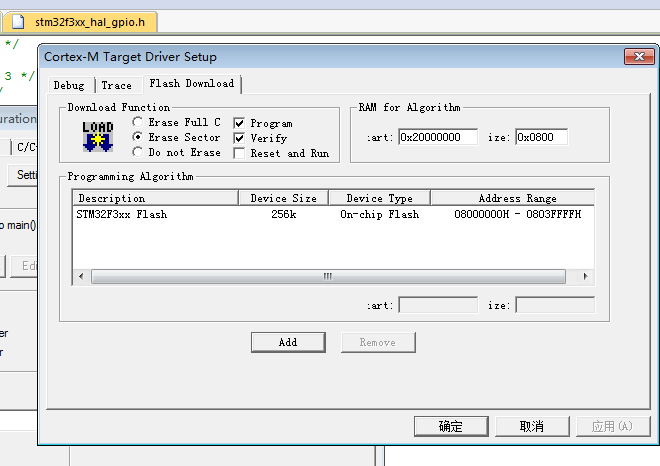Click the 256k device size cell
660x466 pixels.
284,215
